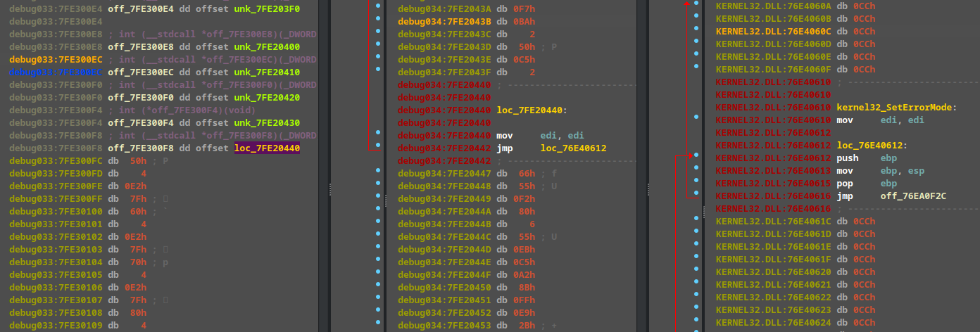Click the loc_76E40612: label in right pane

click(x=872, y=146)
